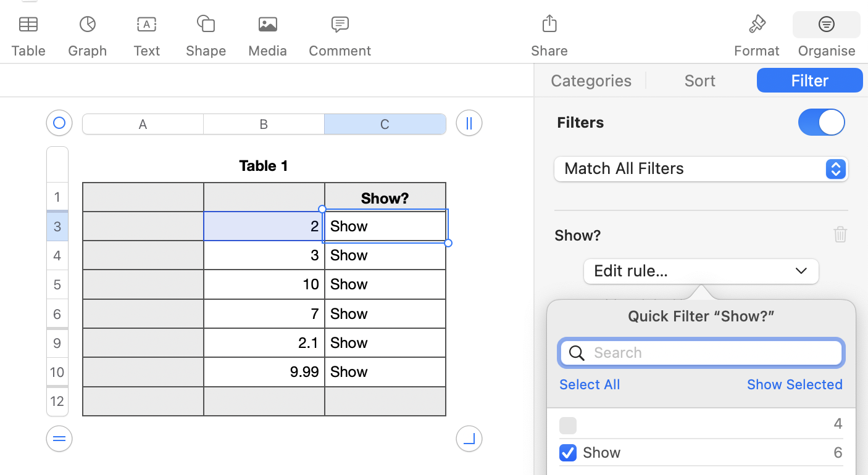Click the Media toolbar icon

point(267,25)
